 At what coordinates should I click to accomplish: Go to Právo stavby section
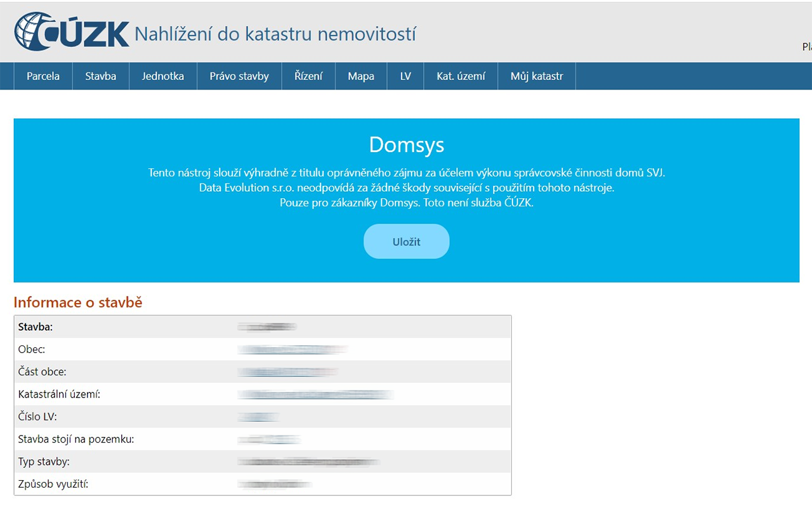click(239, 76)
